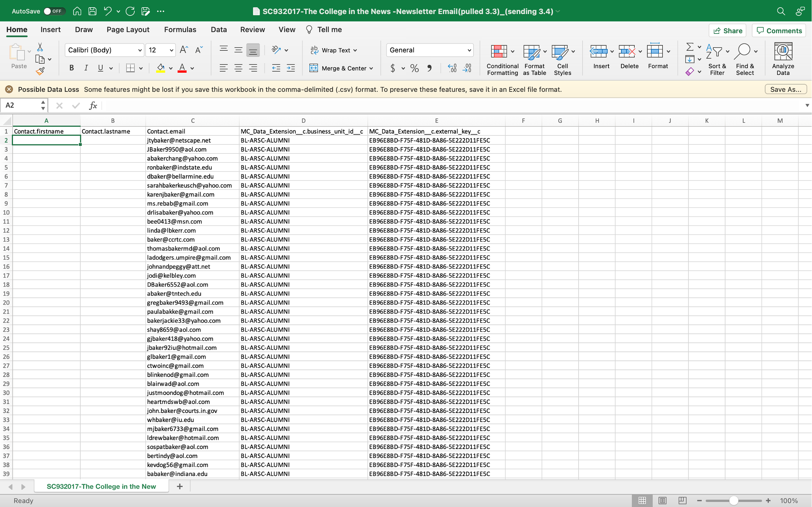The width and height of the screenshot is (812, 507).
Task: Click the Cut scissors icon
Action: 40,47
